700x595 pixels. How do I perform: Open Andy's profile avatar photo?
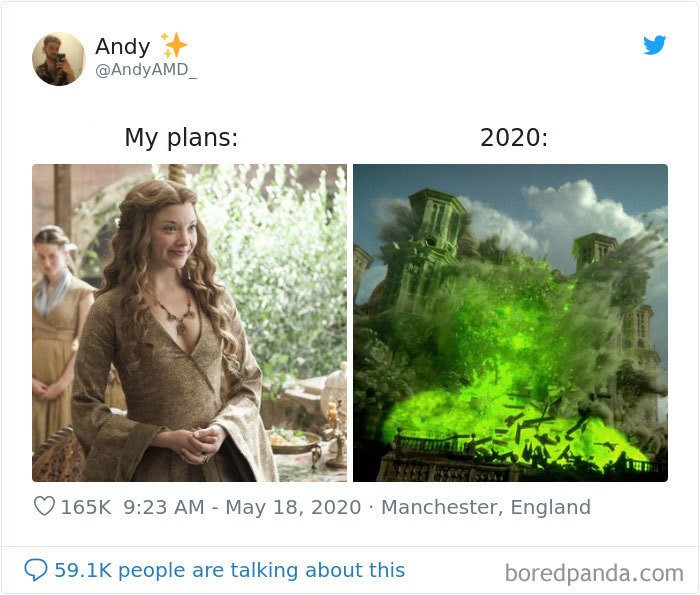pyautogui.click(x=58, y=58)
